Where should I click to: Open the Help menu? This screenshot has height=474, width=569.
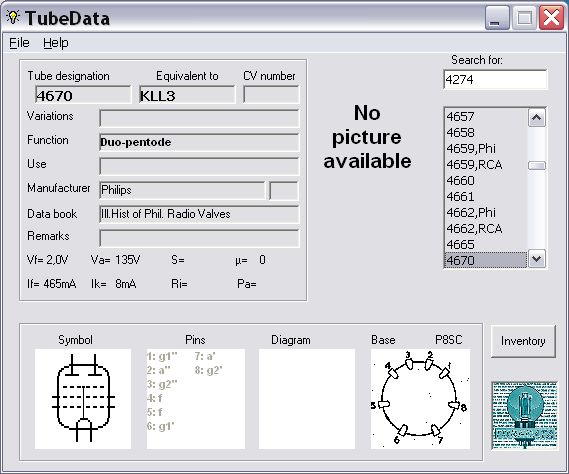tap(56, 43)
